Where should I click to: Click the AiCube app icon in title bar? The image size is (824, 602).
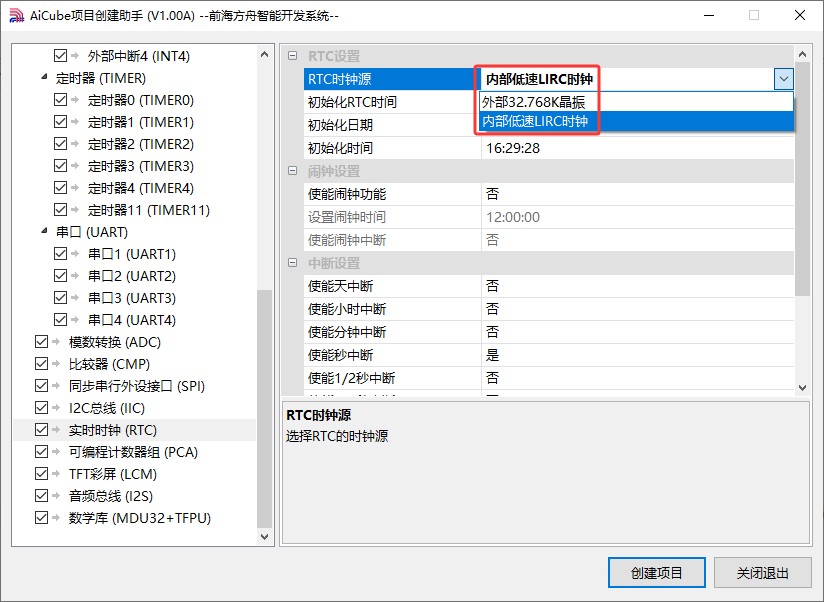(17, 16)
